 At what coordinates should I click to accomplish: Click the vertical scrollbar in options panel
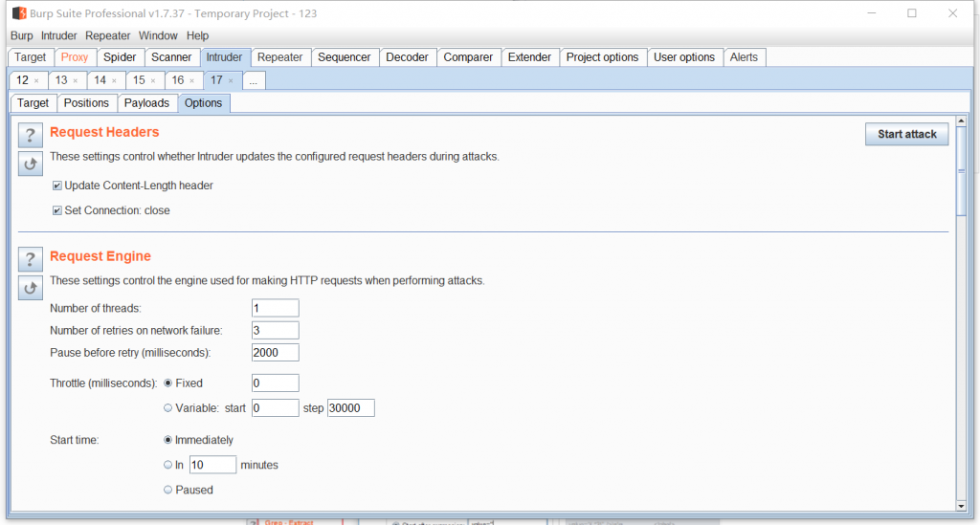point(961,182)
